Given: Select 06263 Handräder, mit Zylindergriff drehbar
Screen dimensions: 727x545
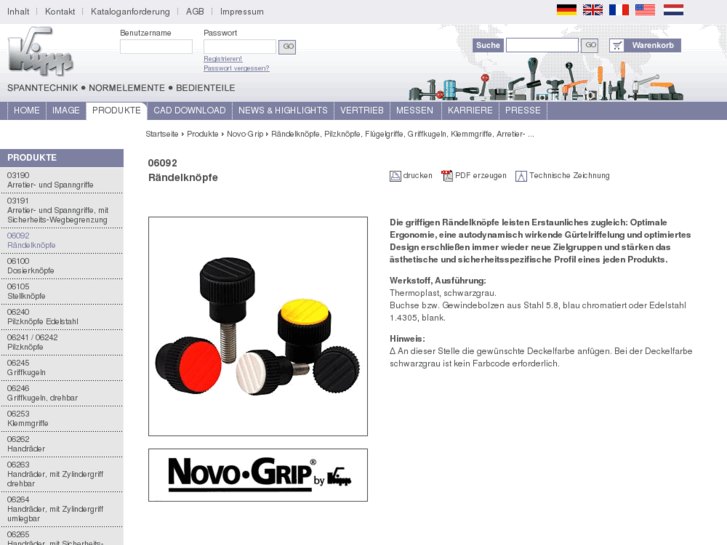Looking at the screenshot, I should click(x=62, y=474).
